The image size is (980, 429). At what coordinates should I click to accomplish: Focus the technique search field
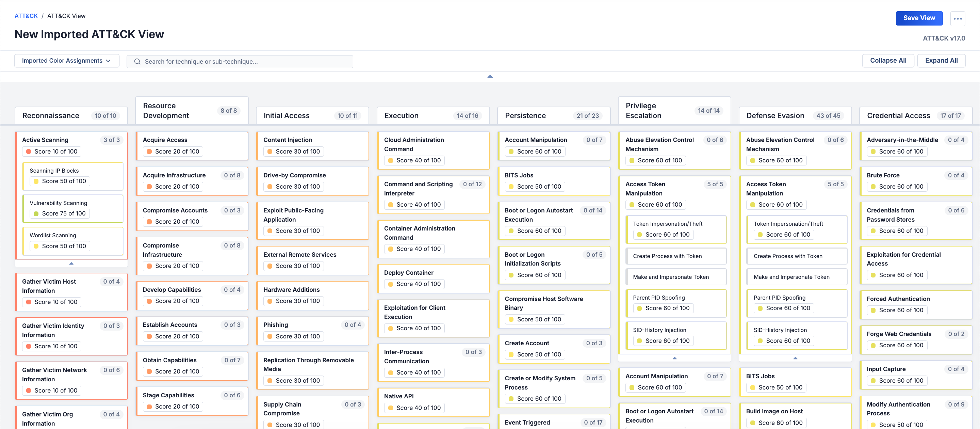tap(244, 62)
